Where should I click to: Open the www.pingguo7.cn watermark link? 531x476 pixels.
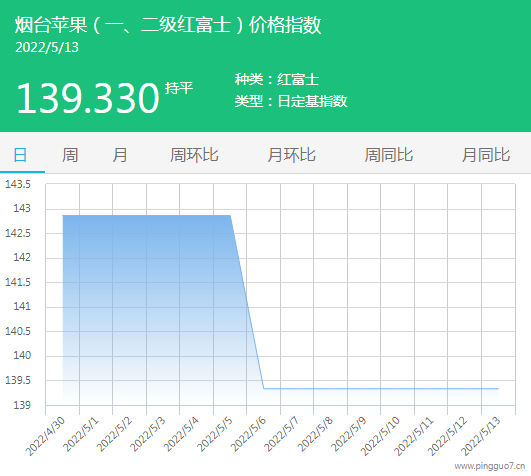tap(490, 467)
